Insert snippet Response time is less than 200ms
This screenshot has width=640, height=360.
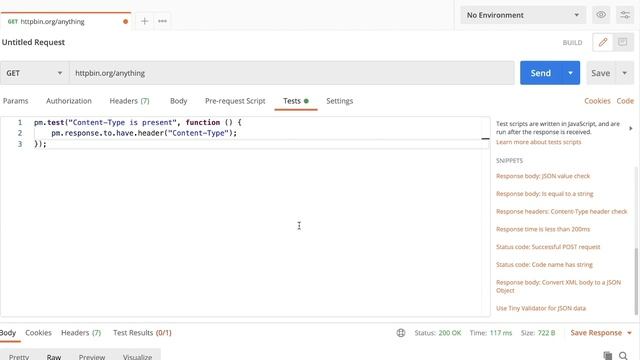click(x=543, y=229)
